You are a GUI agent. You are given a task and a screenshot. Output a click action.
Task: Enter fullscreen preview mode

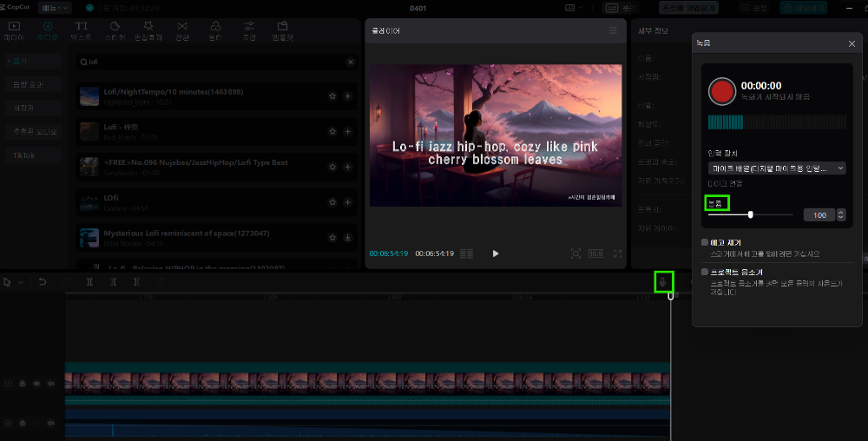617,253
